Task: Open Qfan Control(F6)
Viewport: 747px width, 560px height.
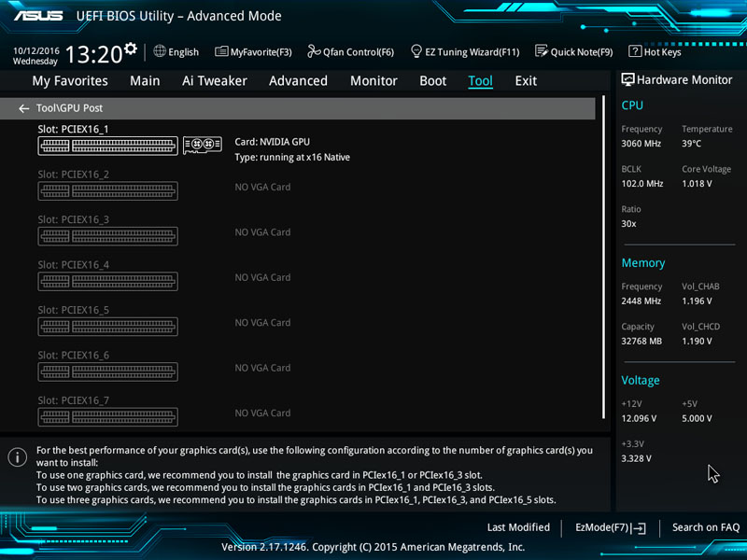Action: 350,52
